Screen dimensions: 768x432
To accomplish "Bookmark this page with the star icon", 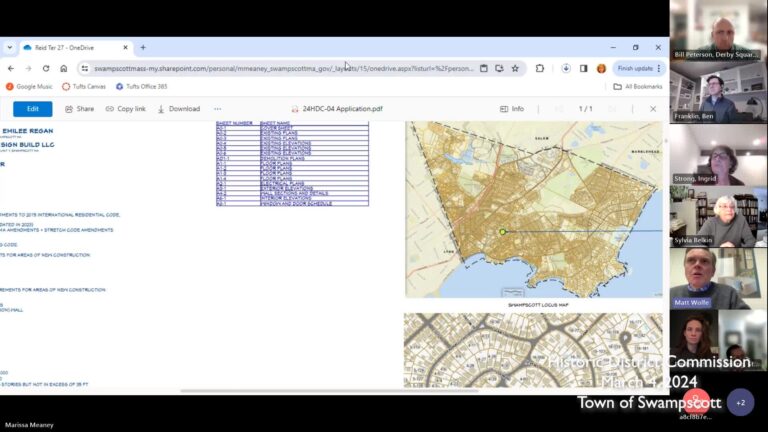I will 515,68.
